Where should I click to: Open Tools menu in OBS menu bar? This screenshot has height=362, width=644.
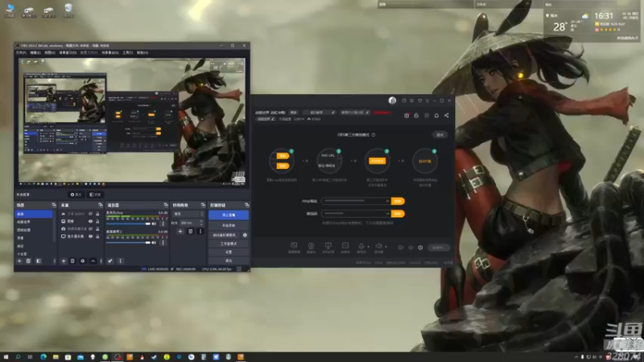point(128,52)
